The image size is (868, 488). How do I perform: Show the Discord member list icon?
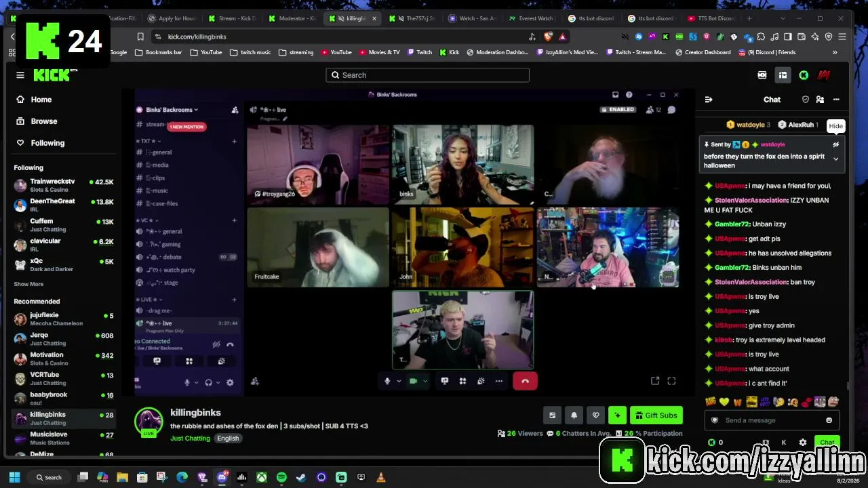click(x=654, y=110)
